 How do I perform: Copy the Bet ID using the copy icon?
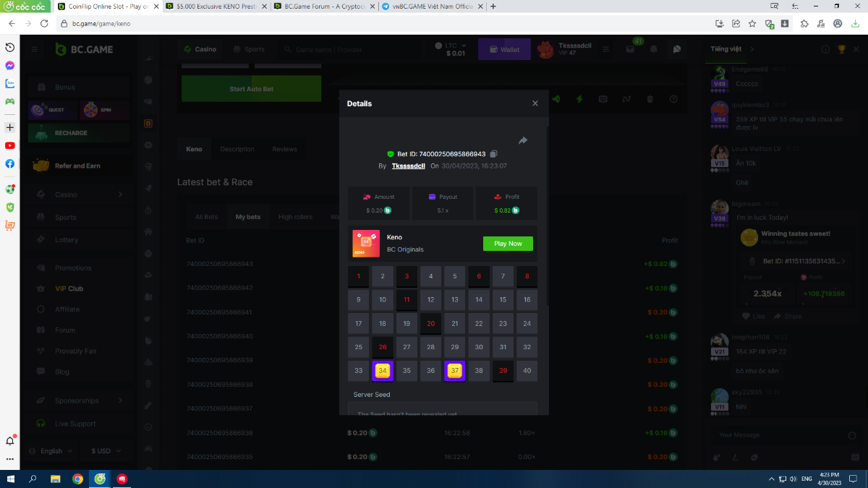tap(493, 154)
